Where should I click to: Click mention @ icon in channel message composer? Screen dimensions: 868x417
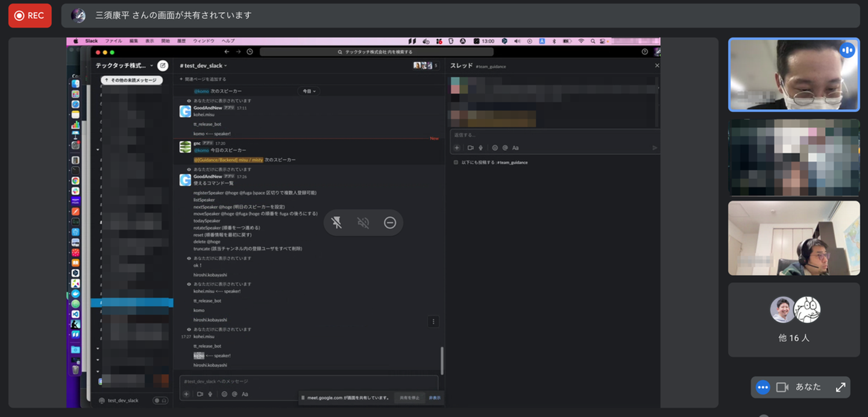[x=234, y=394]
